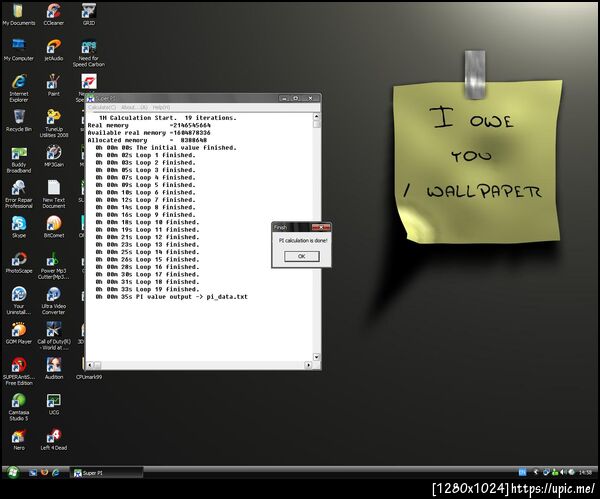600x499 pixels.
Task: Click the Super PI taskbar button
Action: pos(107,473)
